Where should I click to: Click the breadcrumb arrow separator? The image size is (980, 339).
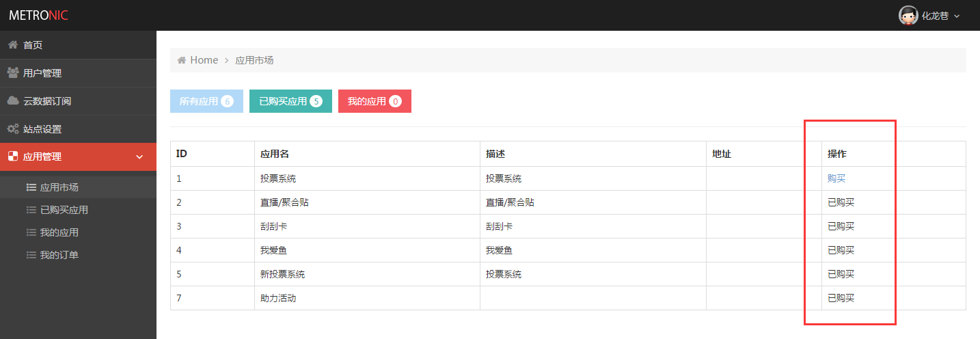(x=226, y=60)
